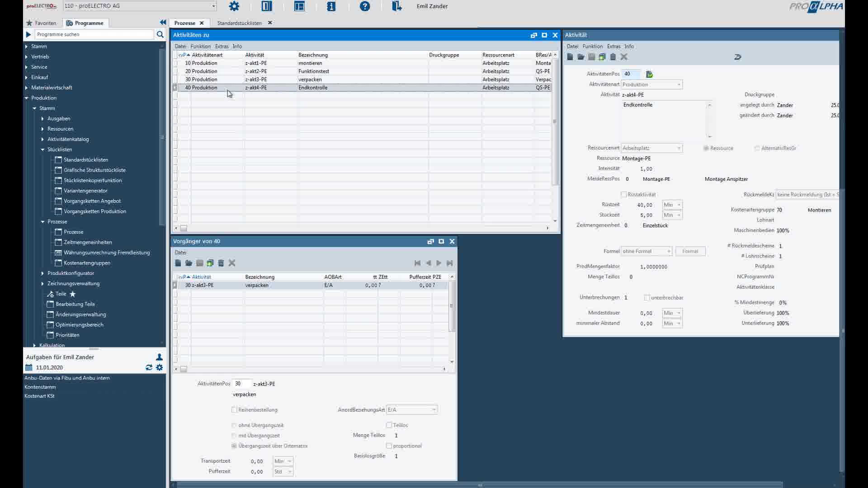868x488 pixels.
Task: Toggle the unterbrechbar checkbox
Action: coord(647,298)
